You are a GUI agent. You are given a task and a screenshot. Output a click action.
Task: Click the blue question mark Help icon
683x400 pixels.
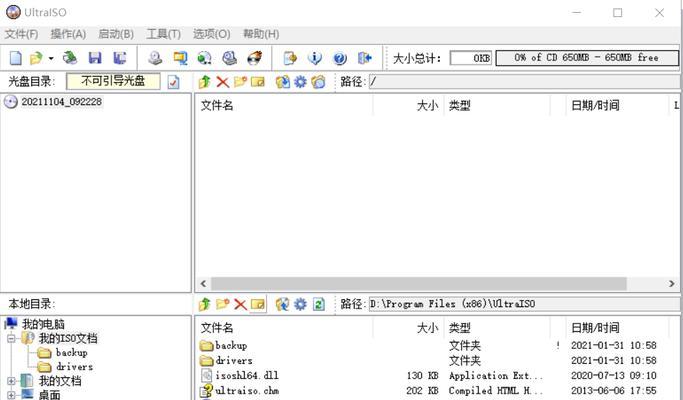coord(339,58)
